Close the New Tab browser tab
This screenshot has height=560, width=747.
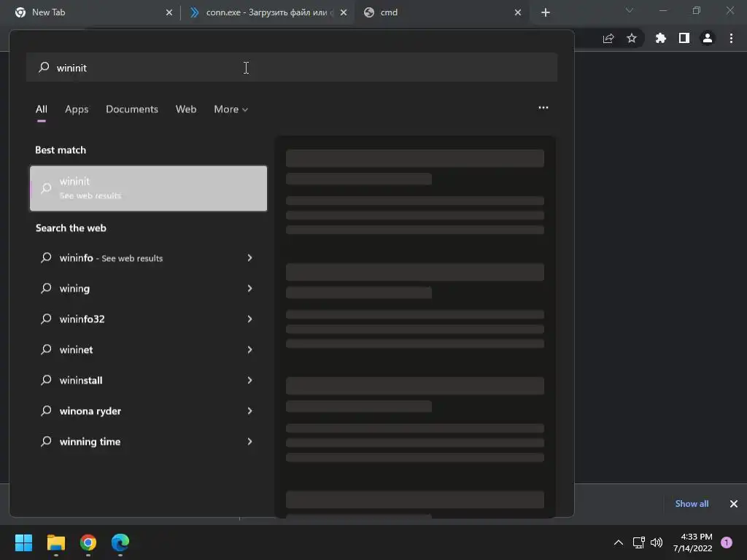pyautogui.click(x=169, y=12)
